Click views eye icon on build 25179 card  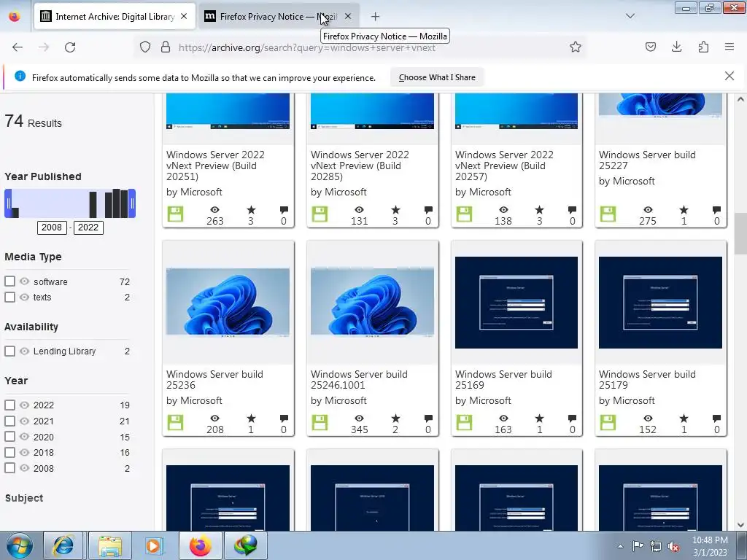pos(648,419)
